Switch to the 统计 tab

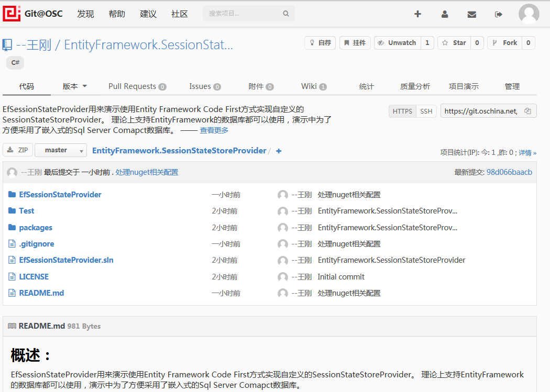[366, 86]
